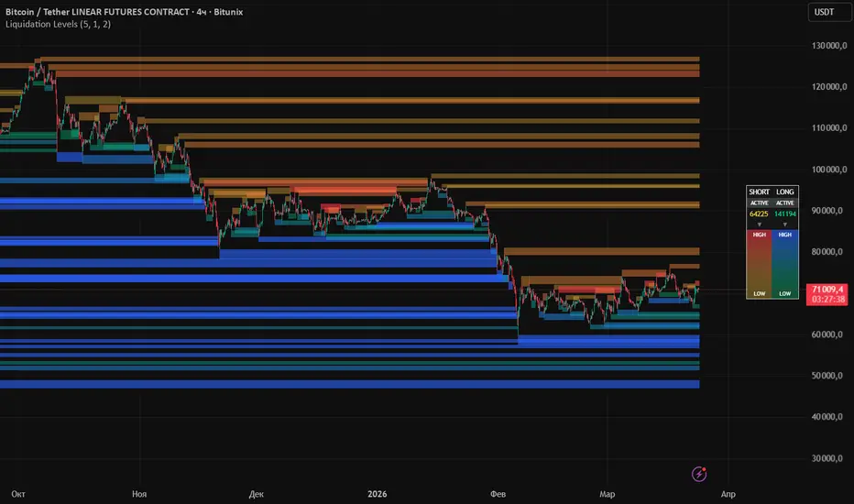
Task: Click the red short HIGH-LOW gradient bar
Action: point(760,264)
